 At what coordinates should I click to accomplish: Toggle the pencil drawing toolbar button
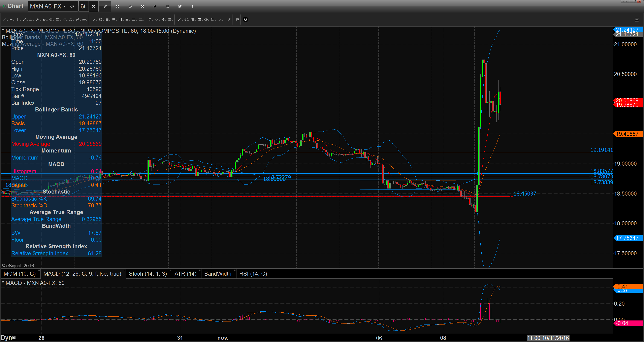(105, 6)
